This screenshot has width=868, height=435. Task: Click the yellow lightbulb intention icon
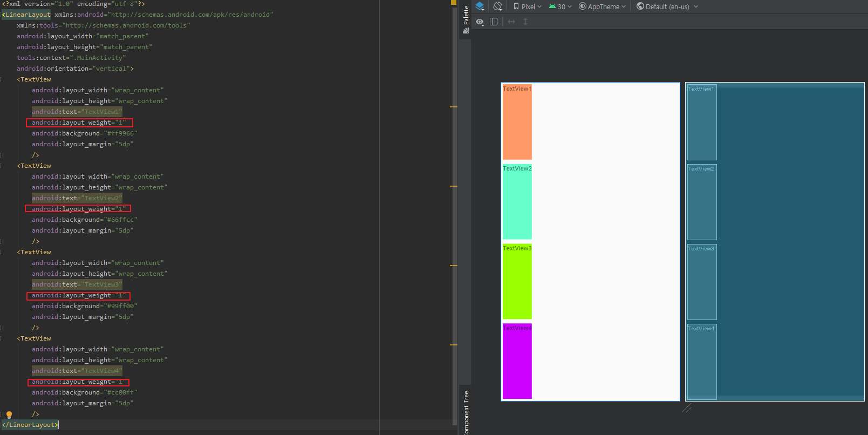click(9, 414)
